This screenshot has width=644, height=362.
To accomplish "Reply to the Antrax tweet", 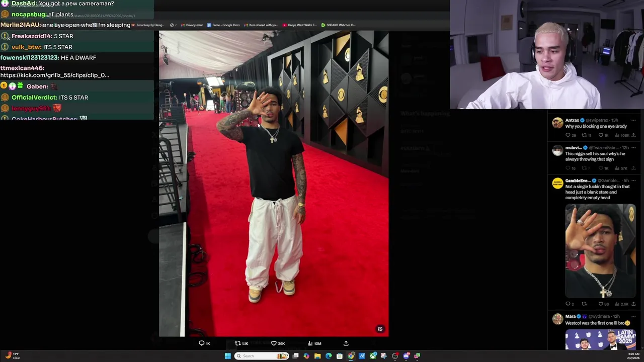I will click(x=568, y=135).
